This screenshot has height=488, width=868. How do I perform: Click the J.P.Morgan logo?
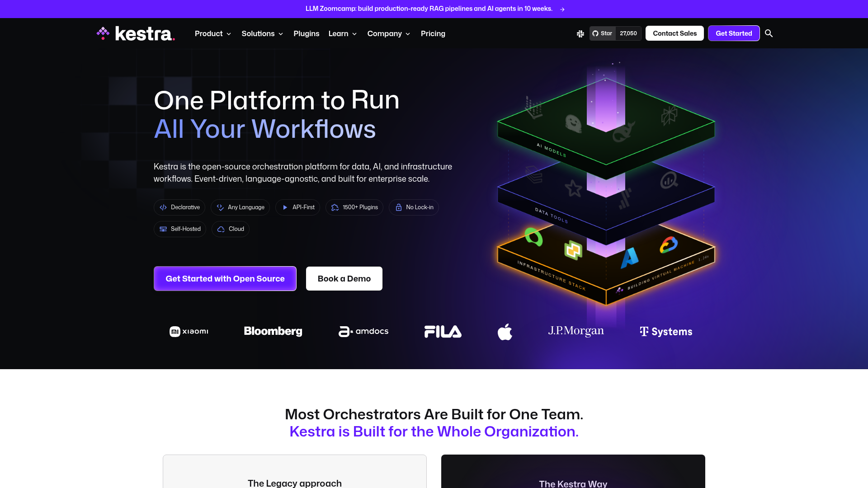(576, 331)
